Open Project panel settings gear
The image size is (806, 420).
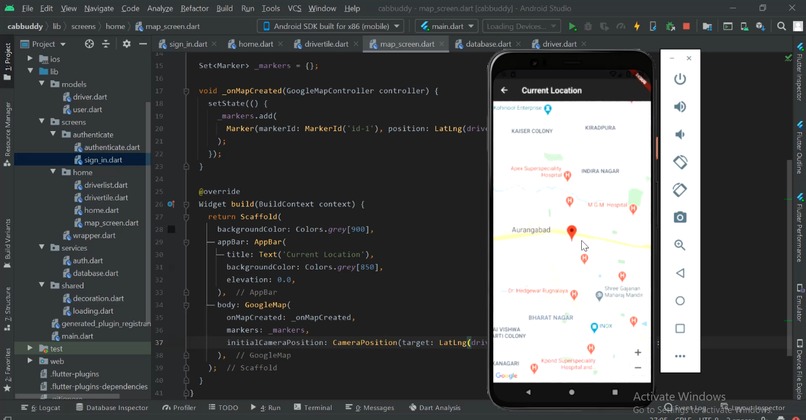pos(126,44)
